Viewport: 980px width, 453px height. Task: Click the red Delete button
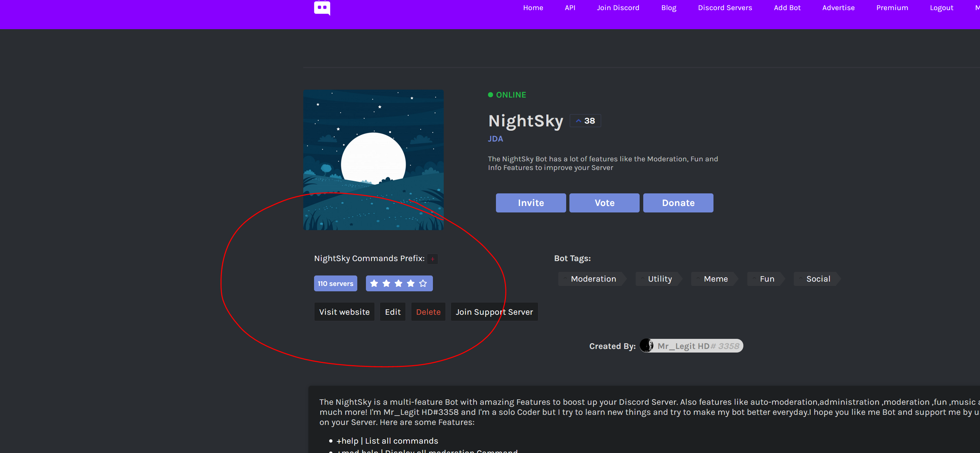(428, 312)
